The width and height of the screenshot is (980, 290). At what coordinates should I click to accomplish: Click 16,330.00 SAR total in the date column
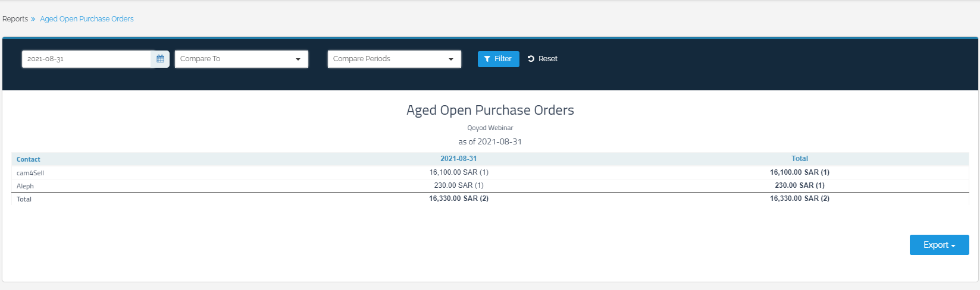(458, 198)
